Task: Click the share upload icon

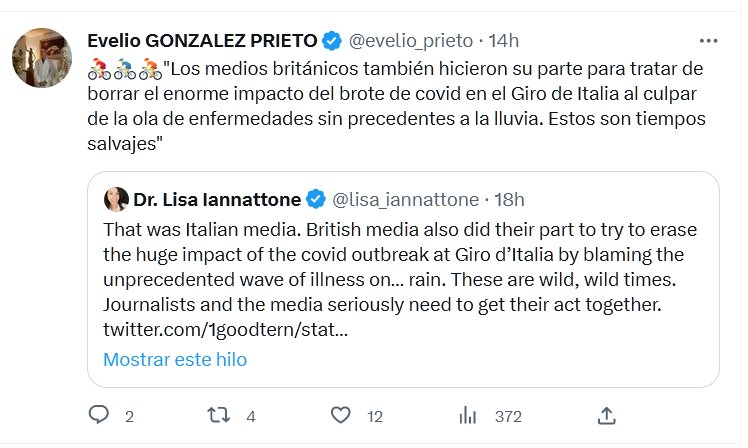Action: point(606,415)
